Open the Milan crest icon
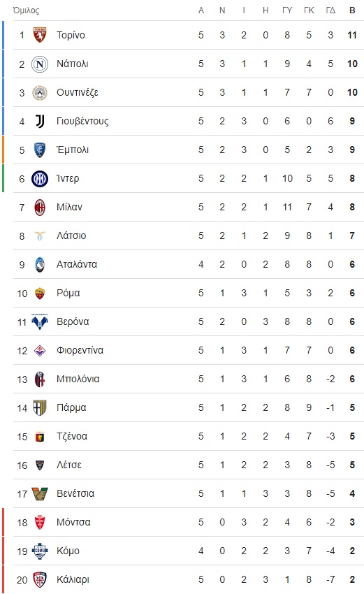This screenshot has height=594, width=364. coord(40,208)
